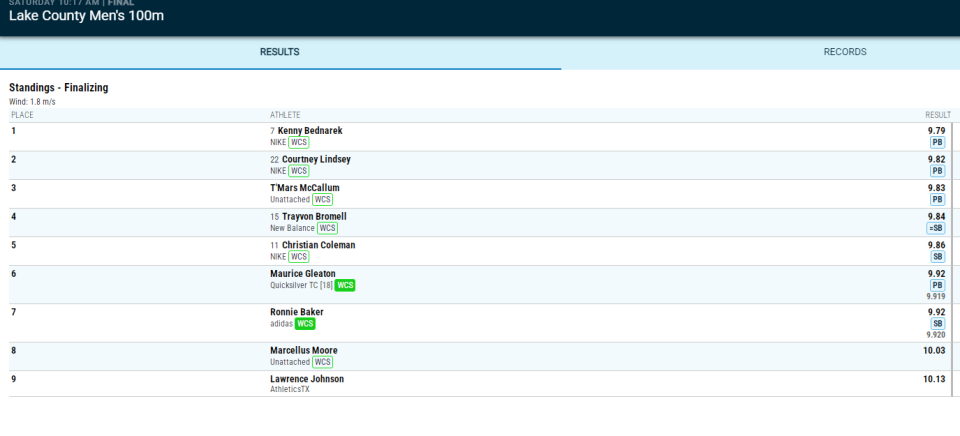960x436 pixels.
Task: Open Christian Coleman athlete name
Action: click(318, 245)
